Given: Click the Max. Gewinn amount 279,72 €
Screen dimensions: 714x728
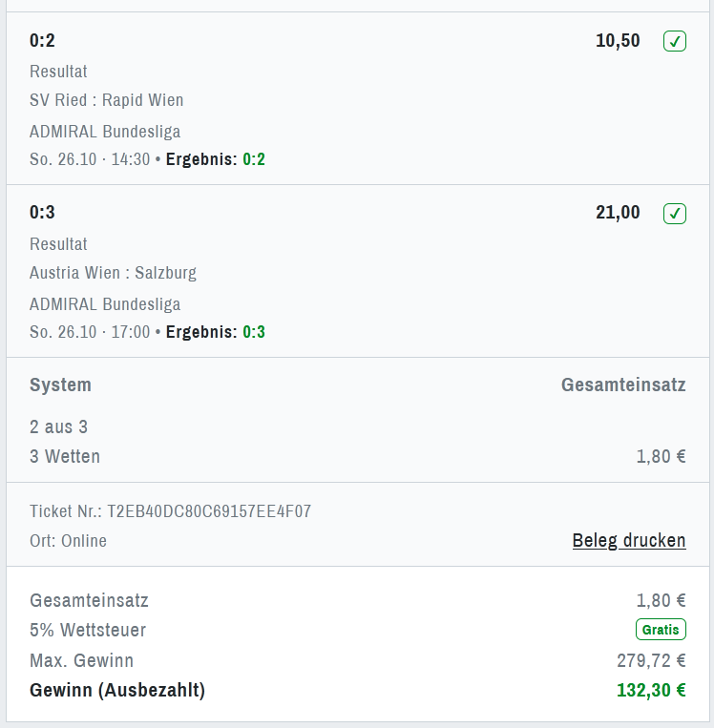Looking at the screenshot, I should click(651, 660).
